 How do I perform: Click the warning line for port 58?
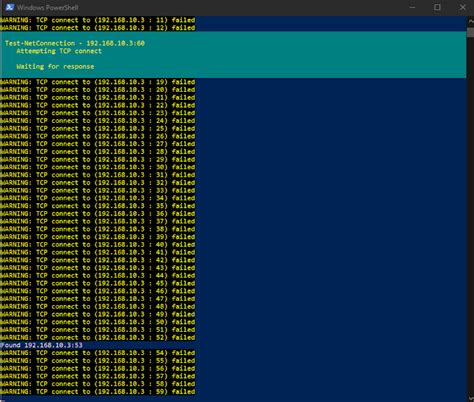pyautogui.click(x=98, y=384)
